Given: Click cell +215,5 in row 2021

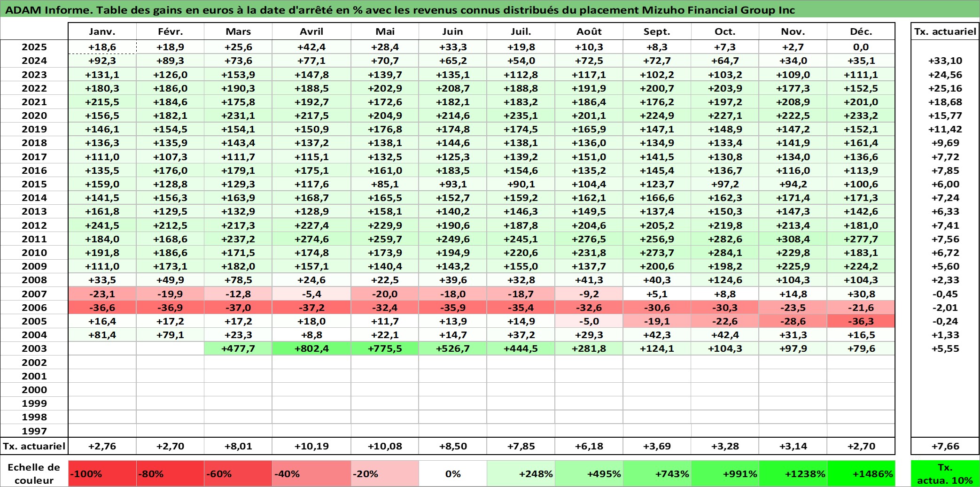Looking at the screenshot, I should [102, 102].
